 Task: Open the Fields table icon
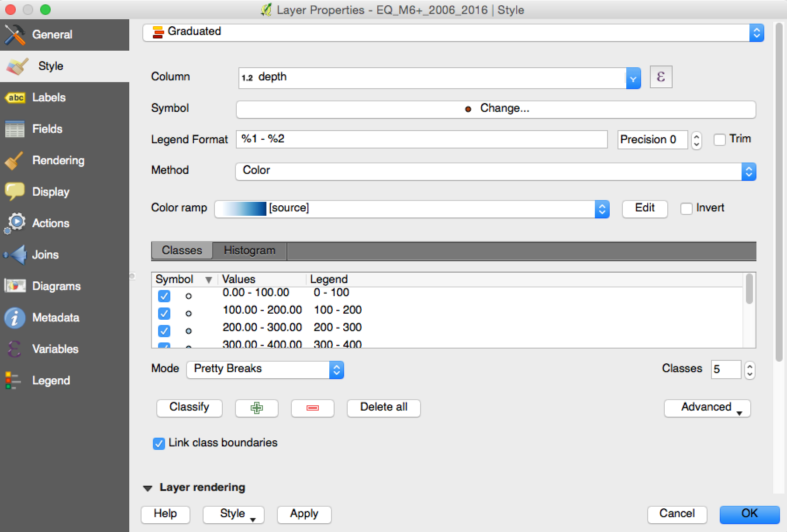click(15, 129)
